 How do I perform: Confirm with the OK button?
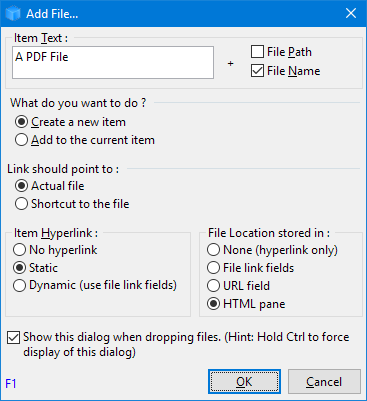click(x=244, y=382)
